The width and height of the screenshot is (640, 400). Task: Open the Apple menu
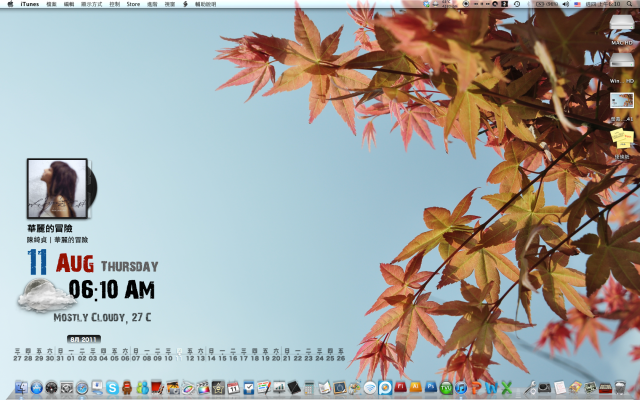pos(10,5)
